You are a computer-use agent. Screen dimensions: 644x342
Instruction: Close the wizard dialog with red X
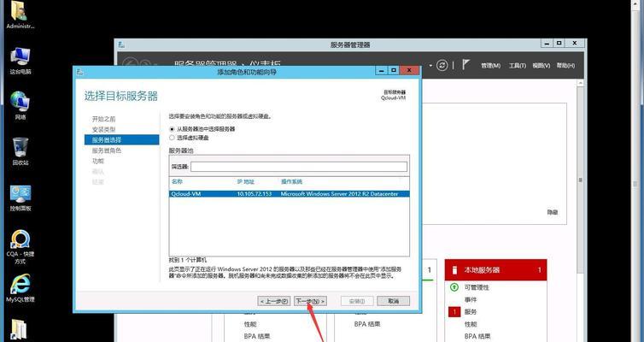[409, 71]
